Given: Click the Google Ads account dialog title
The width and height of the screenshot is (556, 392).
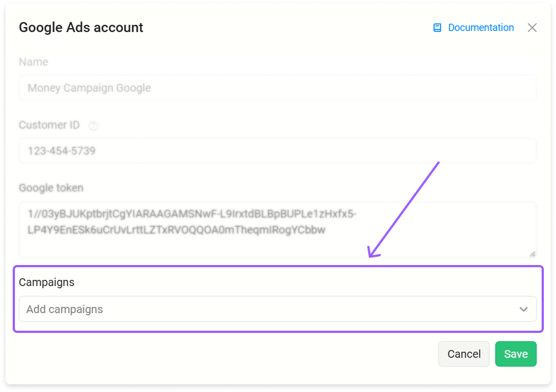Looking at the screenshot, I should click(x=81, y=28).
